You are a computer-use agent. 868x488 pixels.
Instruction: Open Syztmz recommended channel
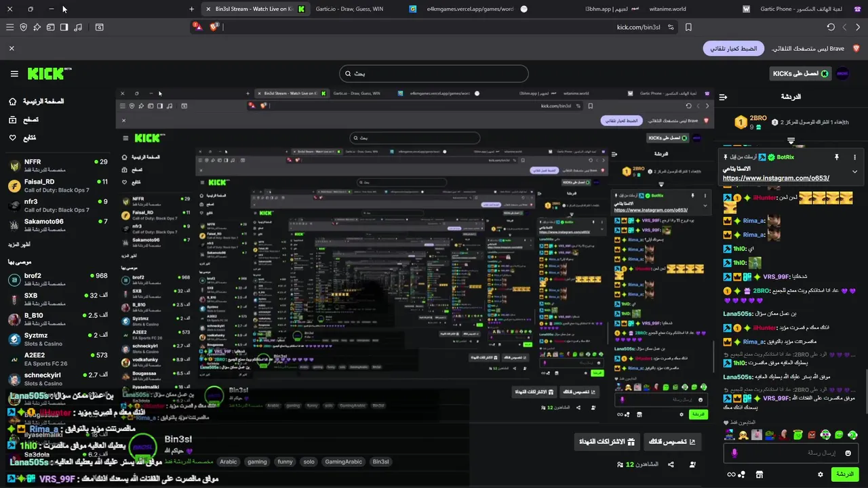(57, 339)
